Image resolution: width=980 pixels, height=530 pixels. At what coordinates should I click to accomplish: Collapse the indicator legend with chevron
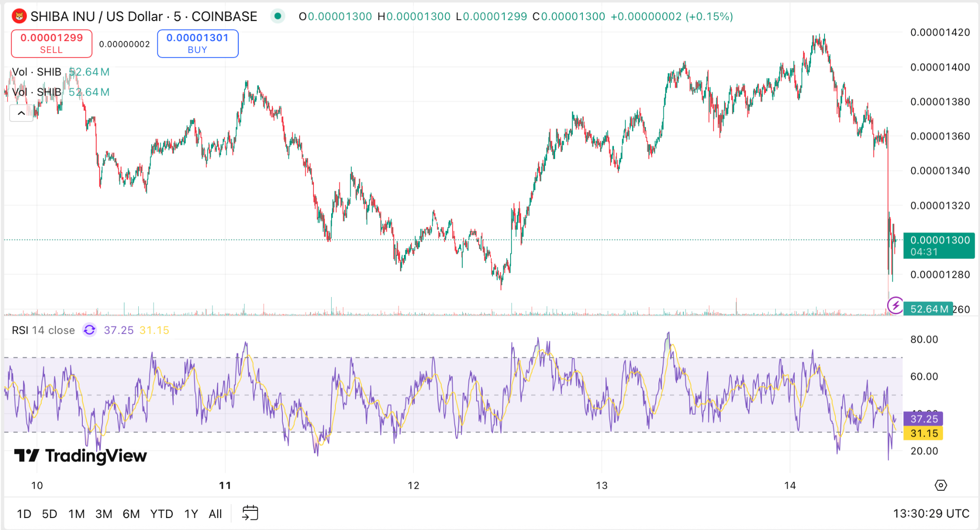click(x=22, y=113)
